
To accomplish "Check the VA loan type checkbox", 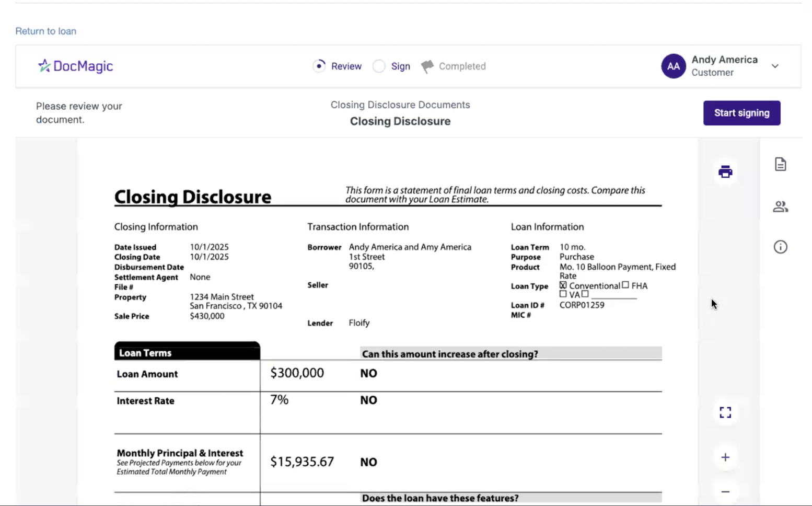I will (563, 294).
